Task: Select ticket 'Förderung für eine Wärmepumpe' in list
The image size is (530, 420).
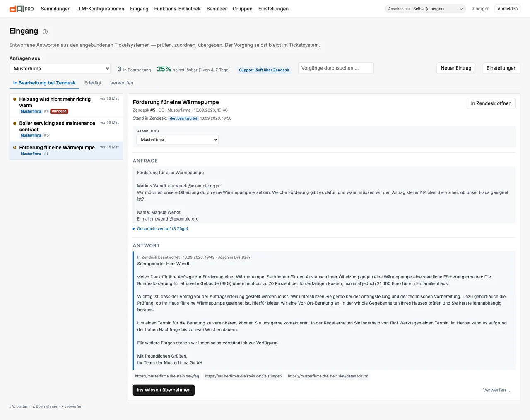Action: tap(66, 150)
